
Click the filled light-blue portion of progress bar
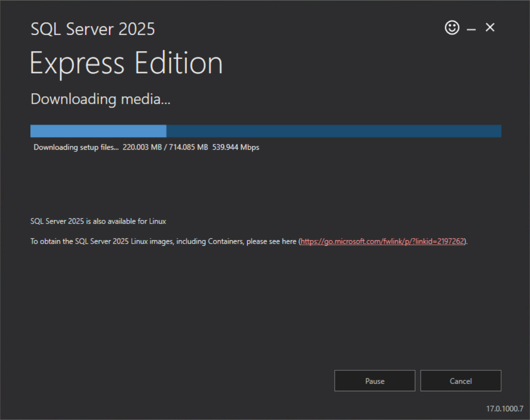tap(98, 131)
